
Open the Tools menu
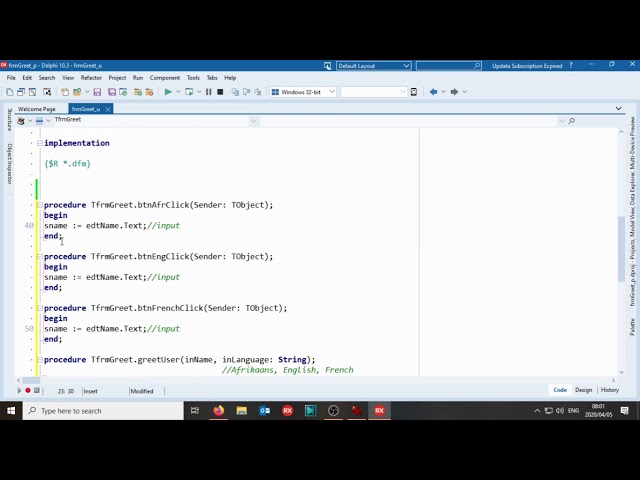click(x=193, y=78)
